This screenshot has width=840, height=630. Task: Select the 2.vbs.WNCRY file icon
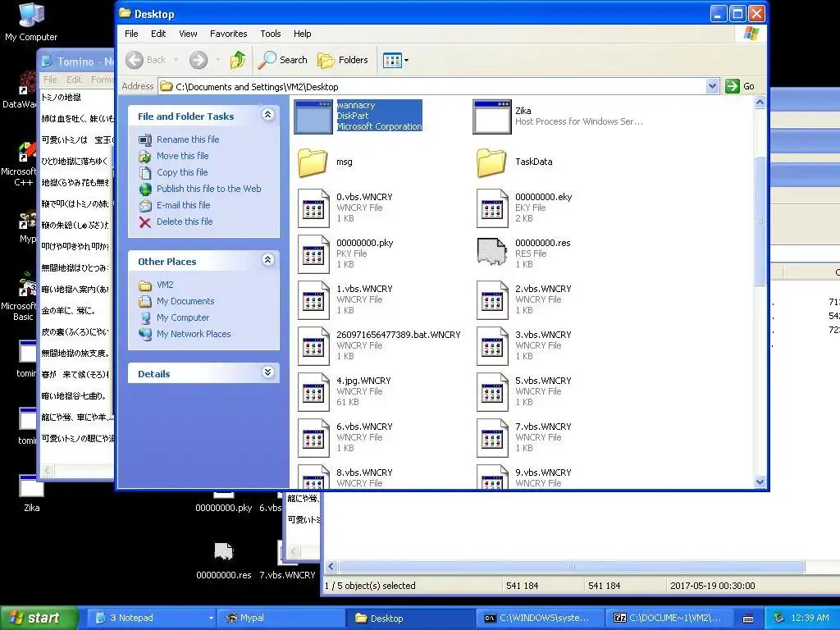[x=492, y=300]
